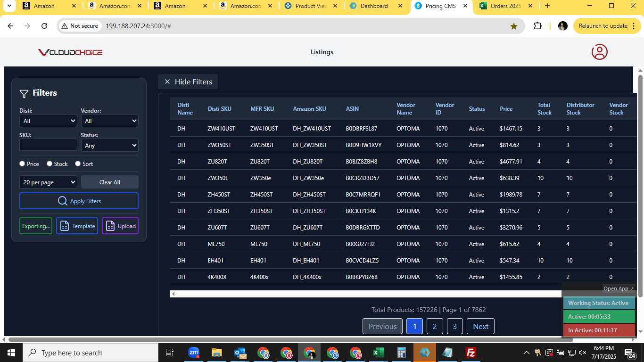The image size is (644, 362).
Task: Click the Task View taskbar icon
Action: coord(170,353)
